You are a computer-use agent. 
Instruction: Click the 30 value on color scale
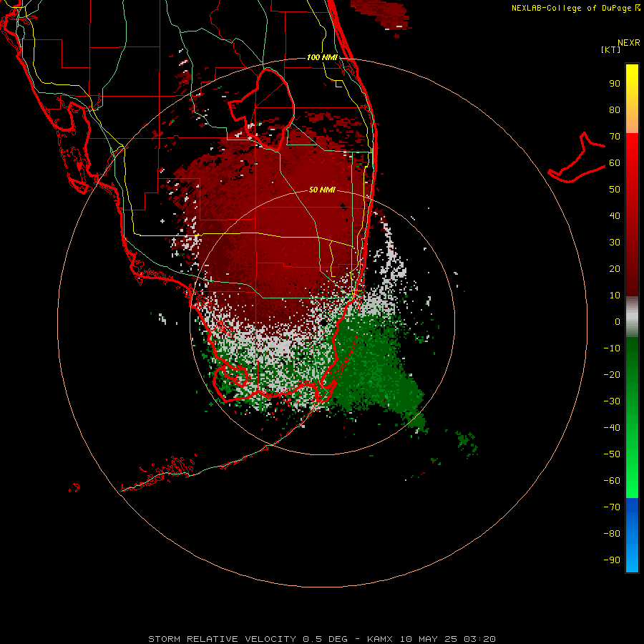point(615,243)
